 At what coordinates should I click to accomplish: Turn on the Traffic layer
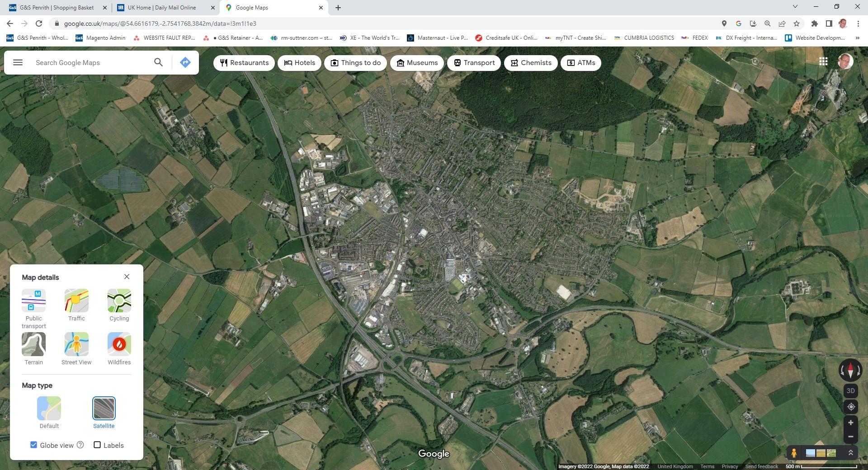tap(76, 305)
